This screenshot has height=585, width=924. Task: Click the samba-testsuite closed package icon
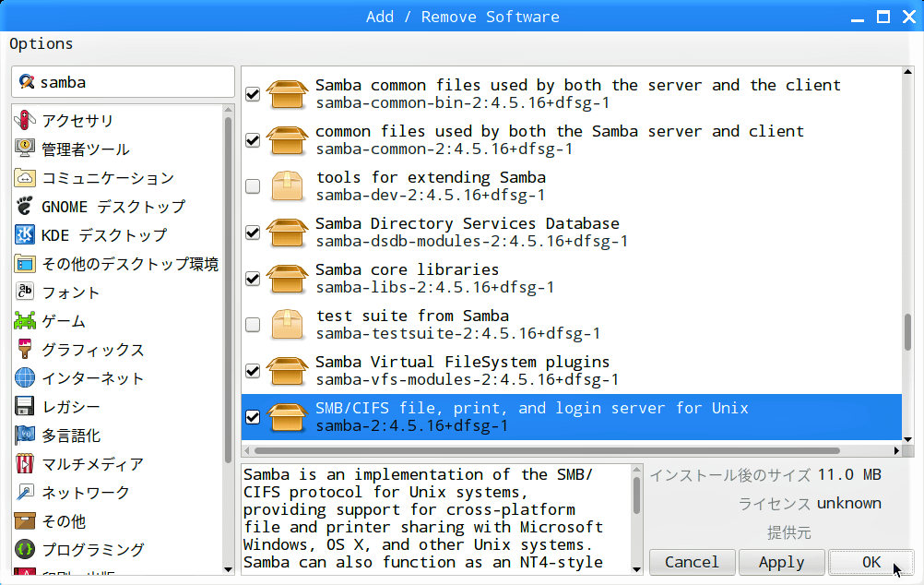point(287,325)
